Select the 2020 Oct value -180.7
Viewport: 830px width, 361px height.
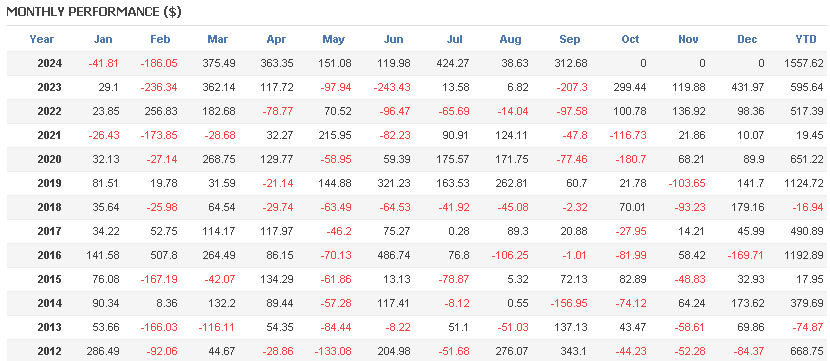[x=630, y=159]
